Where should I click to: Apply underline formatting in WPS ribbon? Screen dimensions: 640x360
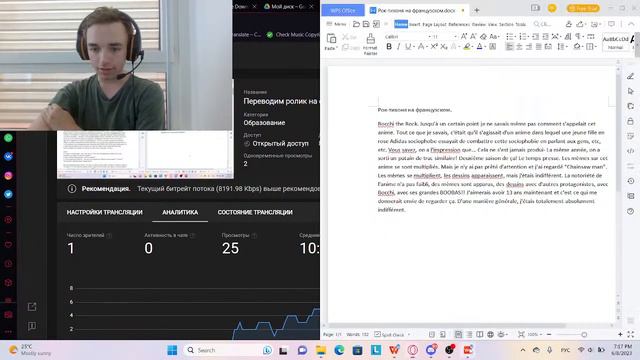point(407,47)
